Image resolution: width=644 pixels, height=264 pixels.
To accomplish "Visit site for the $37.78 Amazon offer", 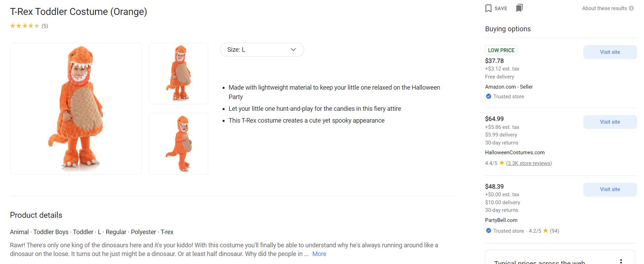I will pyautogui.click(x=610, y=52).
